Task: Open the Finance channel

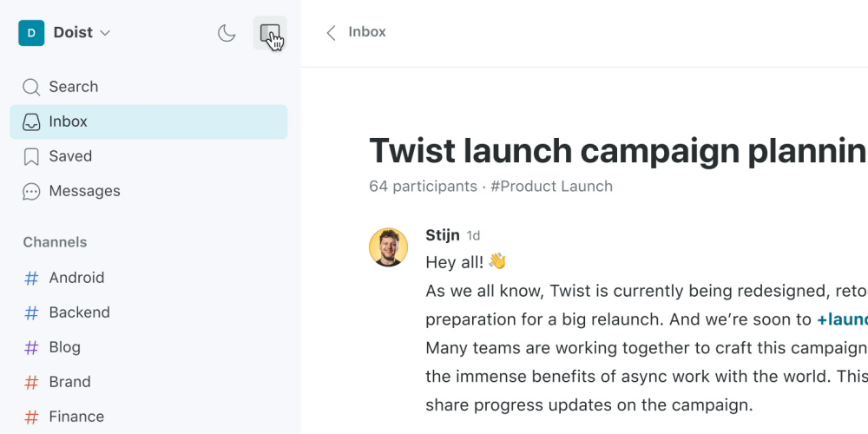Action: click(x=148, y=417)
